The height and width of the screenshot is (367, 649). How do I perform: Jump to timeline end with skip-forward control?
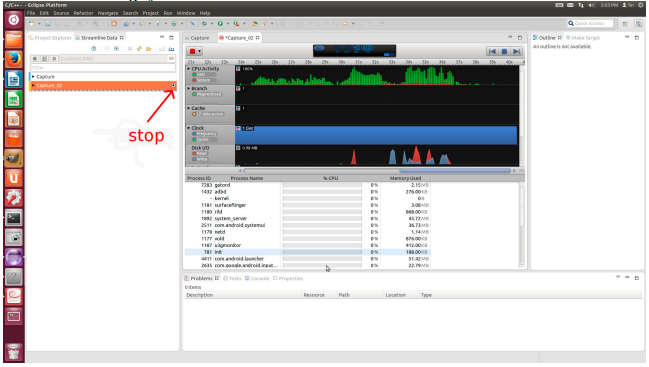click(516, 51)
